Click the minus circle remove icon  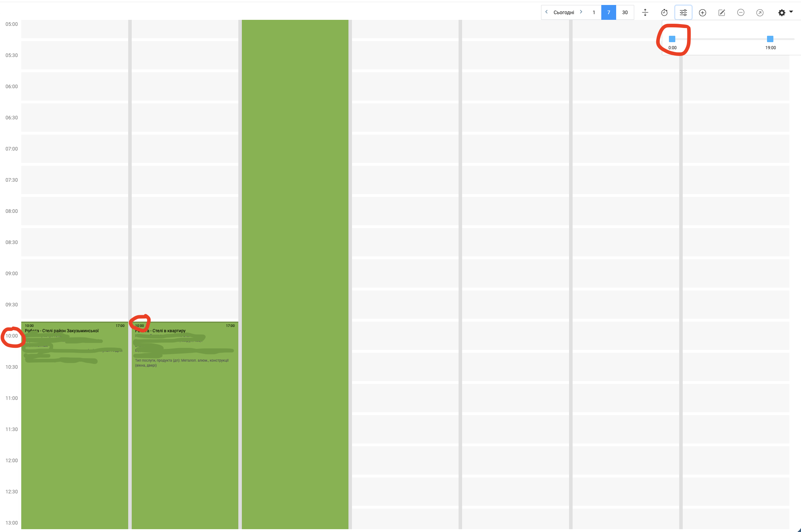[741, 13]
